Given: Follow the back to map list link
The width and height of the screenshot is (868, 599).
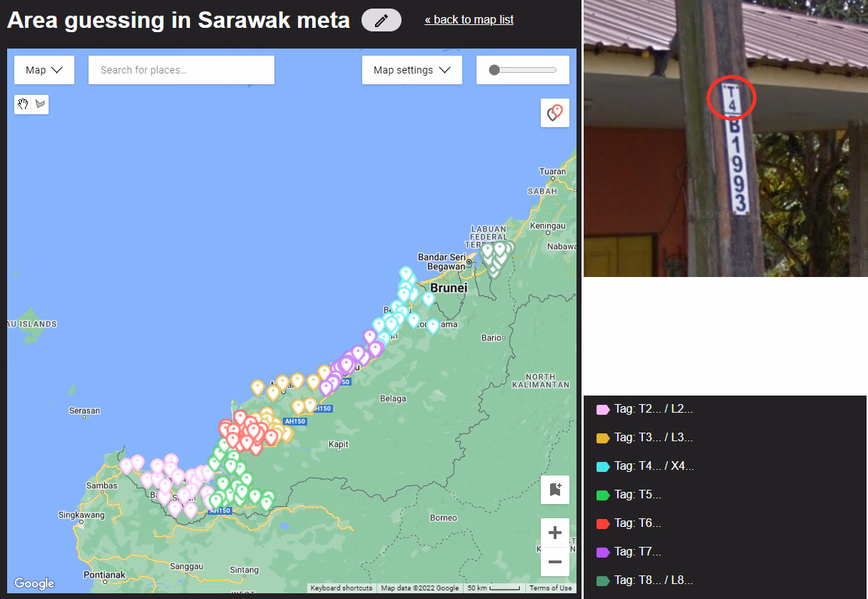Looking at the screenshot, I should (x=469, y=19).
